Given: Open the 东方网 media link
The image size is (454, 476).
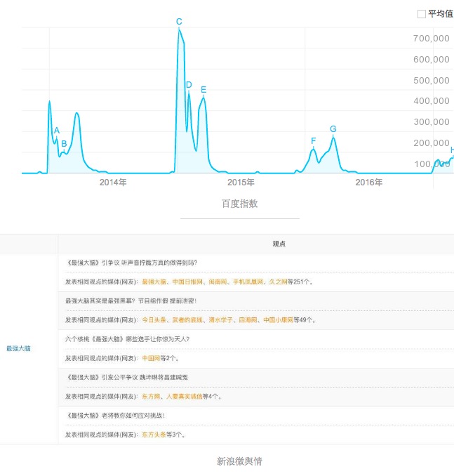Looking at the screenshot, I should click(150, 396).
